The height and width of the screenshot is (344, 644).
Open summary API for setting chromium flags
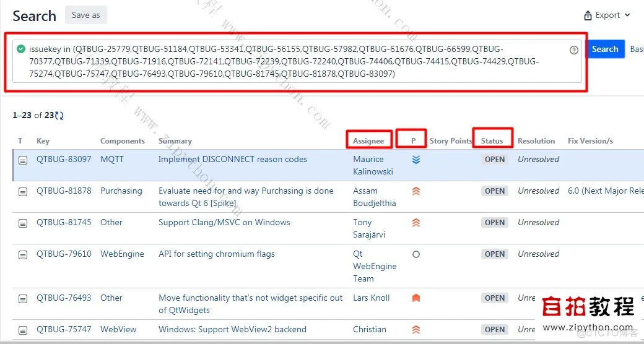pos(217,254)
